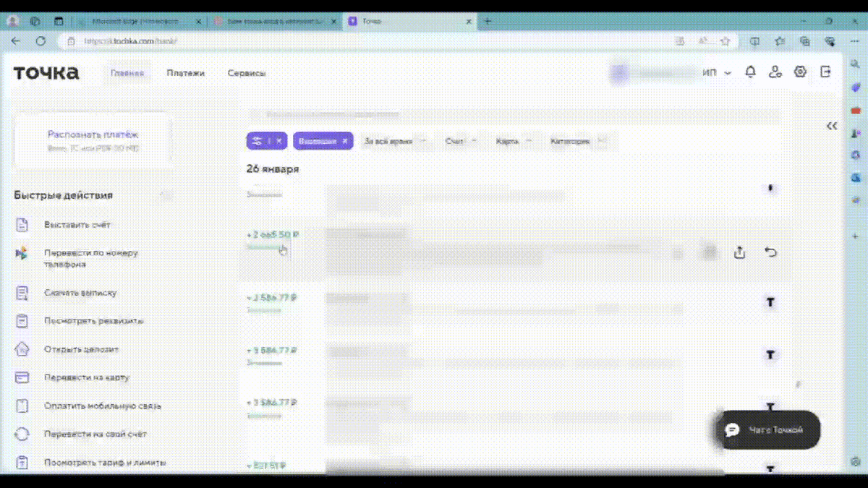Click the share icon on the 2 065,50 ₽ row
868x488 pixels.
click(739, 253)
